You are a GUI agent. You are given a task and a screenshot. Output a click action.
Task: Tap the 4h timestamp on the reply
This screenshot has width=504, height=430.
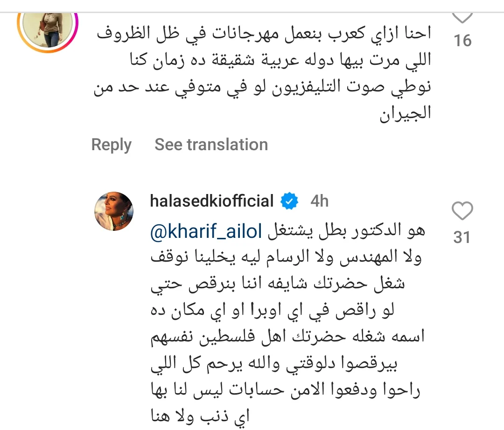point(320,201)
